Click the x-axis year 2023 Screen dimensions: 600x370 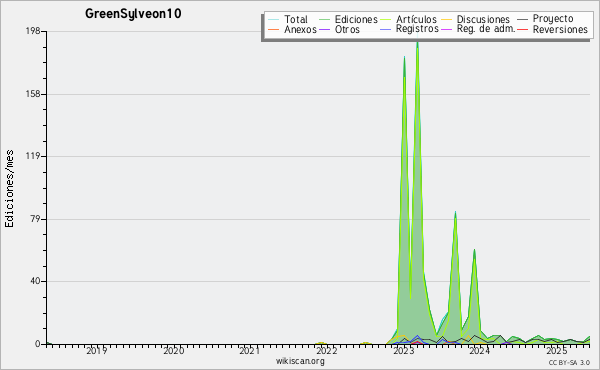pyautogui.click(x=403, y=351)
